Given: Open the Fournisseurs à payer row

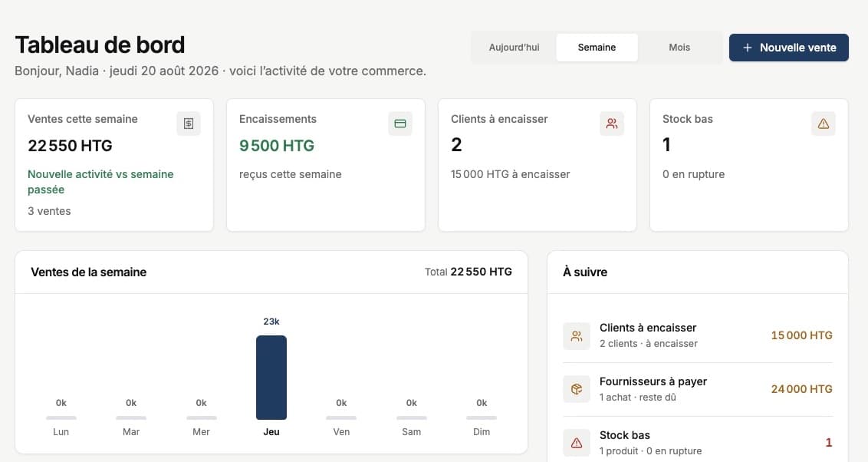Looking at the screenshot, I should (x=698, y=389).
